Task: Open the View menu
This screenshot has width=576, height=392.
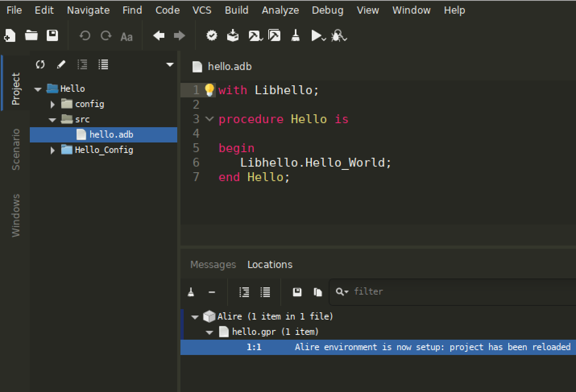Action: [368, 10]
